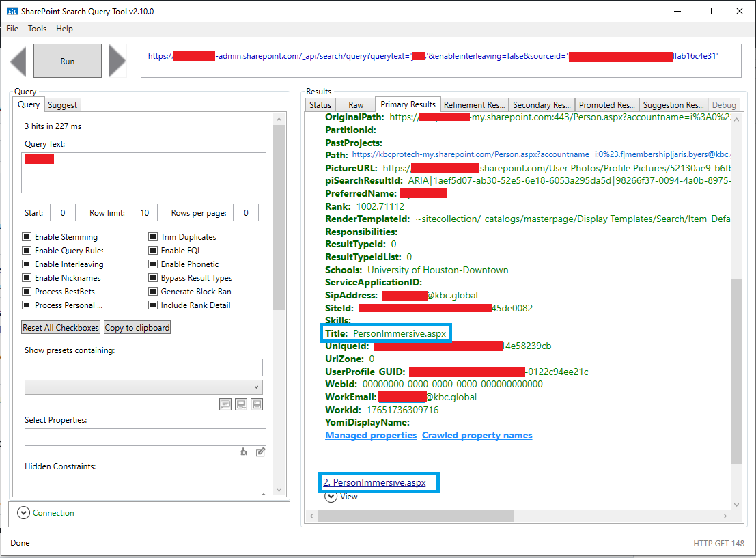Click the next query navigation arrow
This screenshot has height=558, width=756.
[117, 61]
